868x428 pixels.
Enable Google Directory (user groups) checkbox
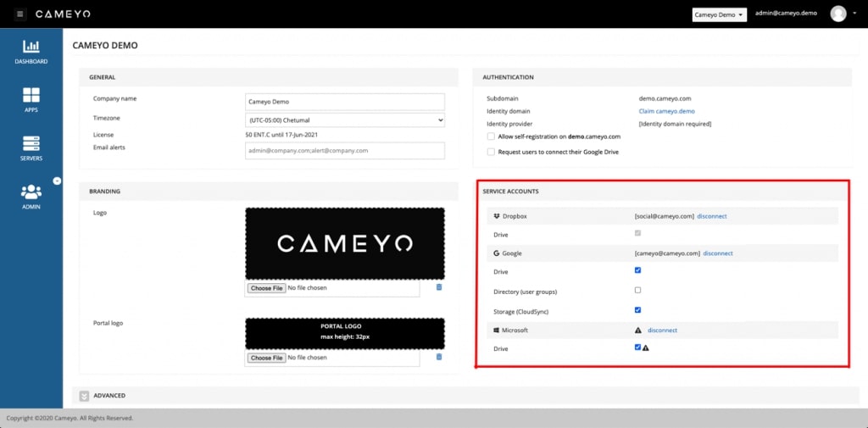637,290
